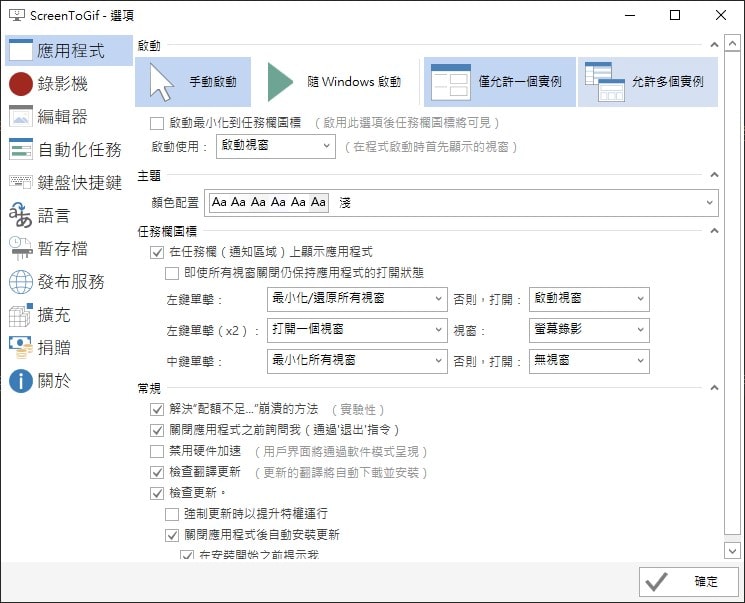Click the multi-window icon for 允許多個實例

pyautogui.click(x=604, y=82)
